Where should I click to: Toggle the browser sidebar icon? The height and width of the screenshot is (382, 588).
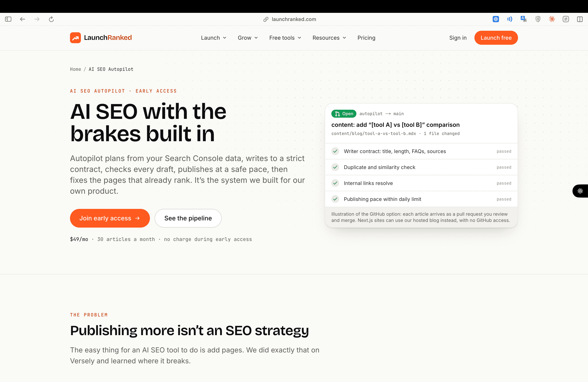(8, 19)
